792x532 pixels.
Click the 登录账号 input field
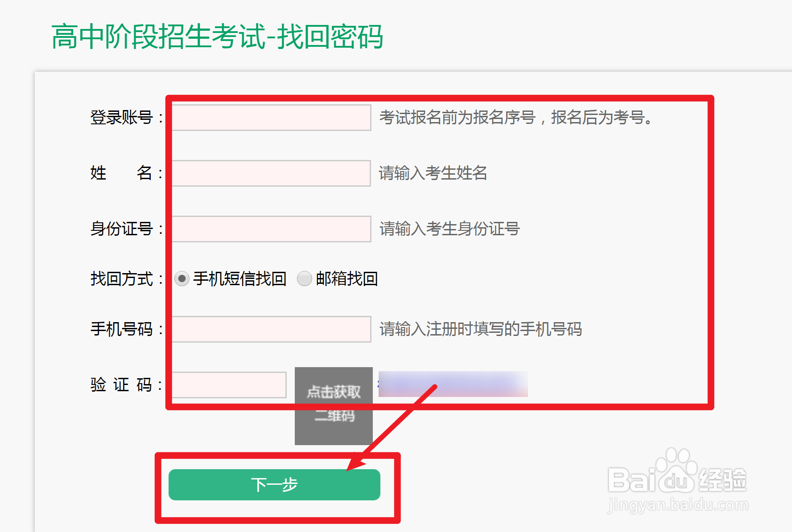tap(271, 118)
